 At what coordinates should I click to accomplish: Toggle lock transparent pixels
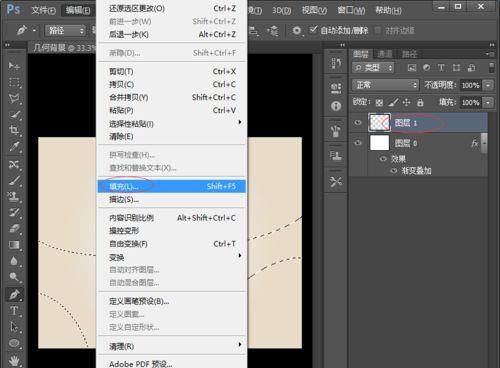point(379,103)
